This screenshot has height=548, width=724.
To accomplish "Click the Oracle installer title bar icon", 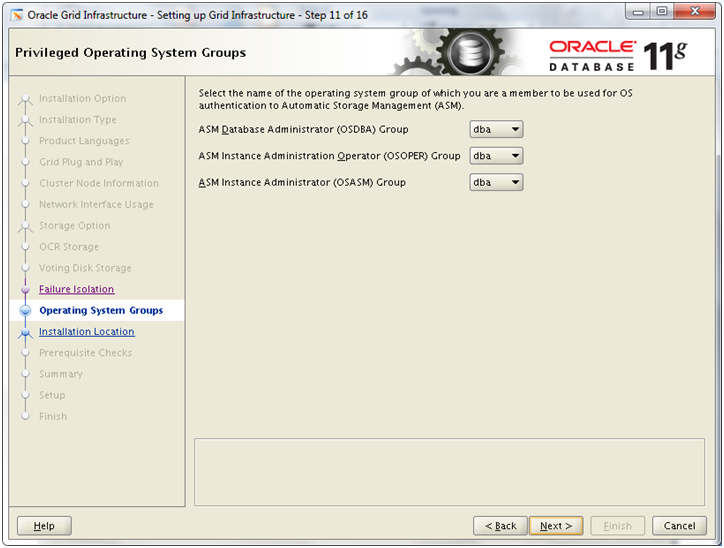I will 17,15.
